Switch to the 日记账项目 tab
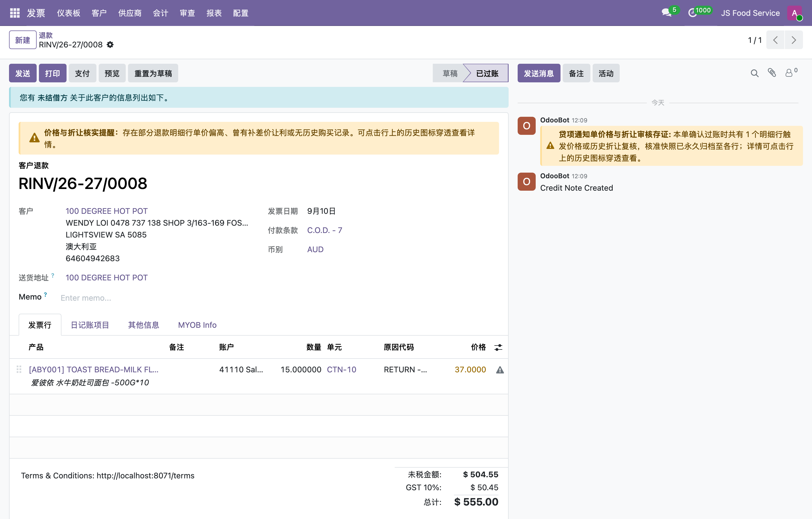812x519 pixels. click(90, 325)
